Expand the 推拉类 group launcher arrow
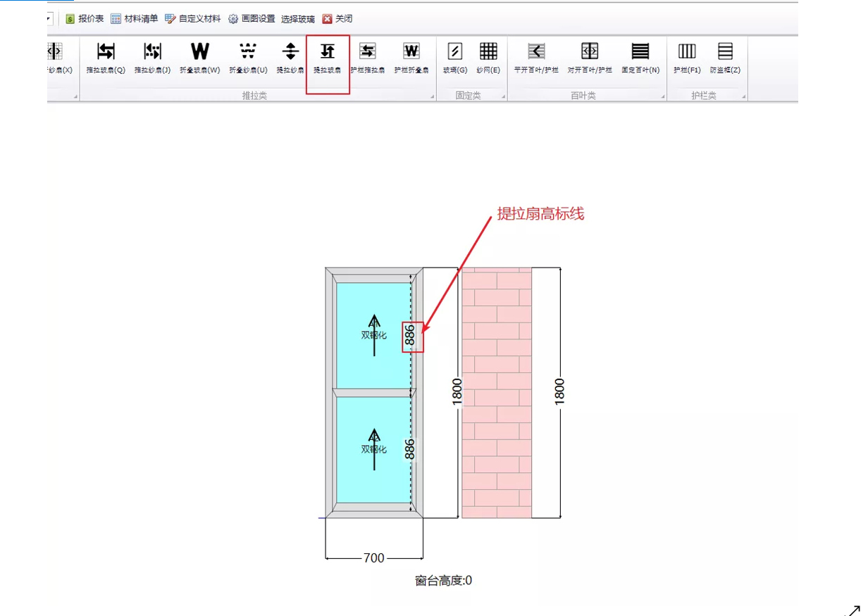 pyautogui.click(x=432, y=96)
